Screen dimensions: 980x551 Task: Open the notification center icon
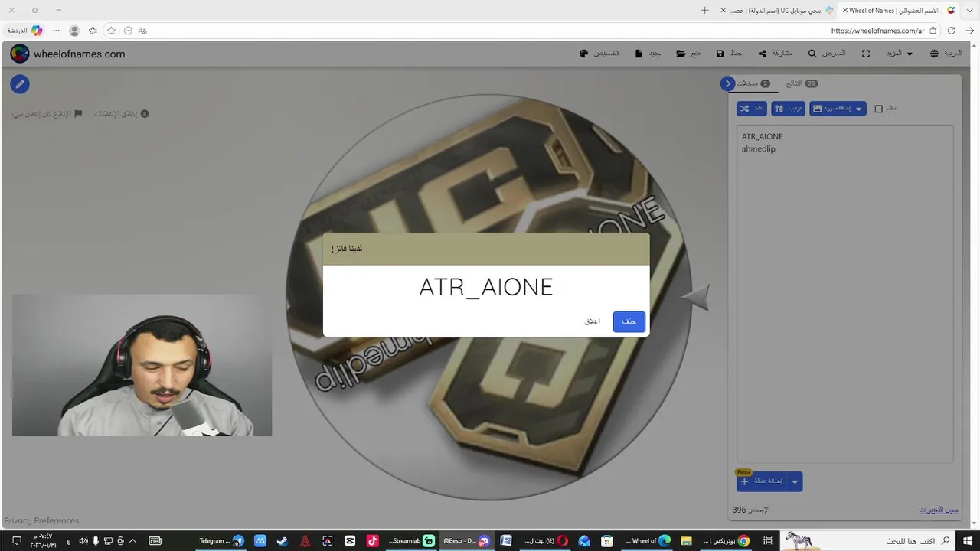(x=16, y=541)
